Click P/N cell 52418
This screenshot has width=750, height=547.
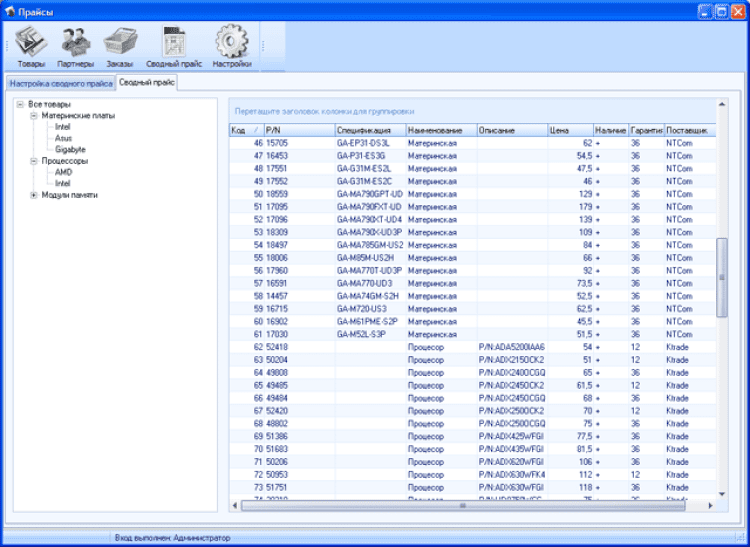tap(299, 347)
